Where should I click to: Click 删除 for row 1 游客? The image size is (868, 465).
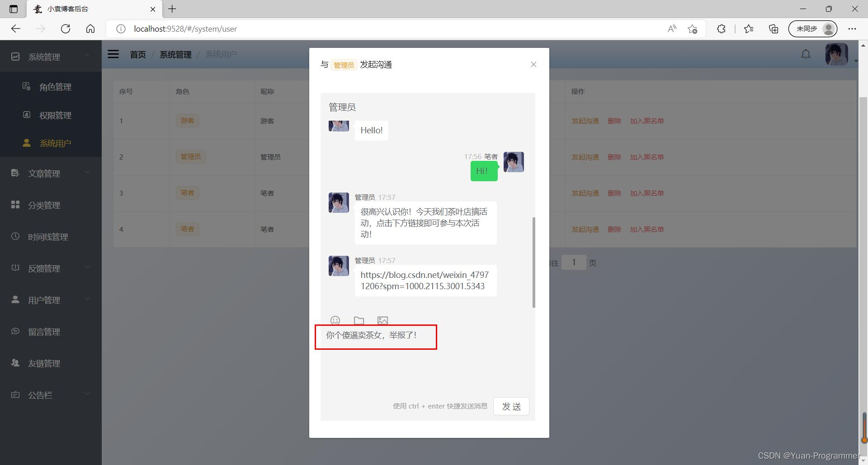pos(614,121)
